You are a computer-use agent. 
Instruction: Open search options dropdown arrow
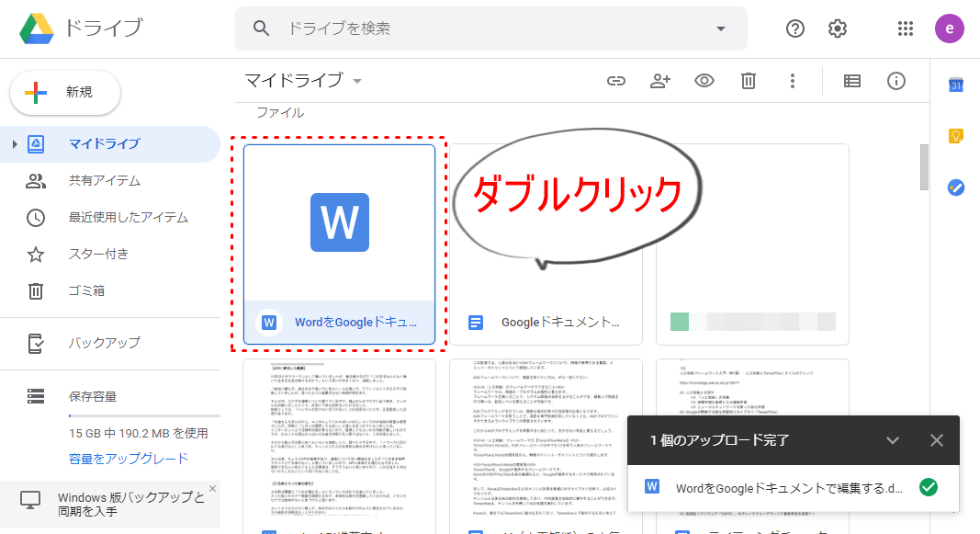[720, 28]
